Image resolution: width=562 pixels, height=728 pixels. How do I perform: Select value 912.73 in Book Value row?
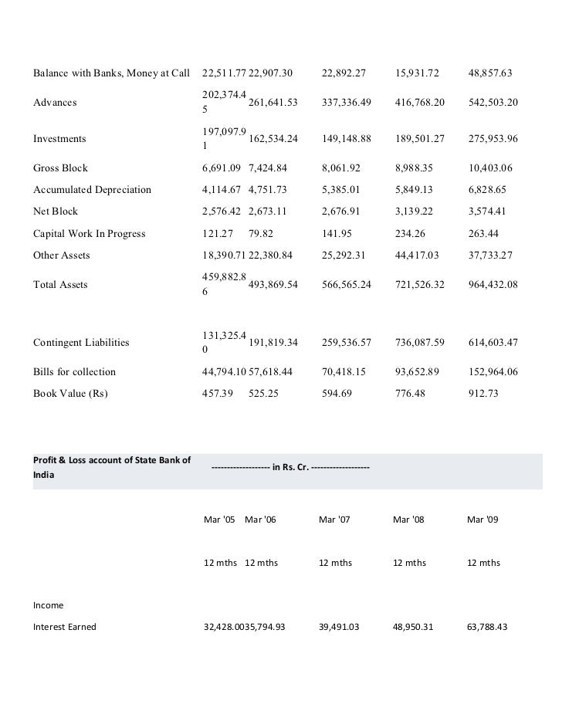click(x=484, y=393)
